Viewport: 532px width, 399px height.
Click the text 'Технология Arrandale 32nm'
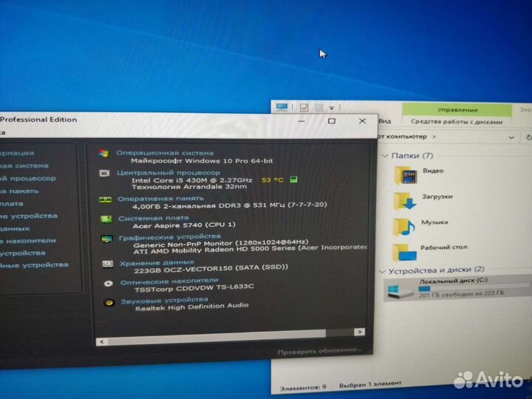(x=189, y=187)
